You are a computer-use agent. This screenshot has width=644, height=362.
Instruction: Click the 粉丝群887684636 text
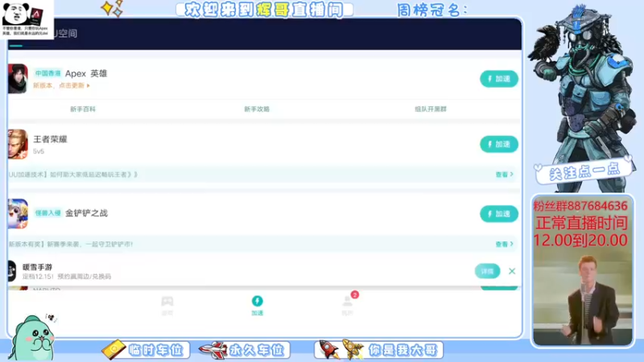click(580, 206)
